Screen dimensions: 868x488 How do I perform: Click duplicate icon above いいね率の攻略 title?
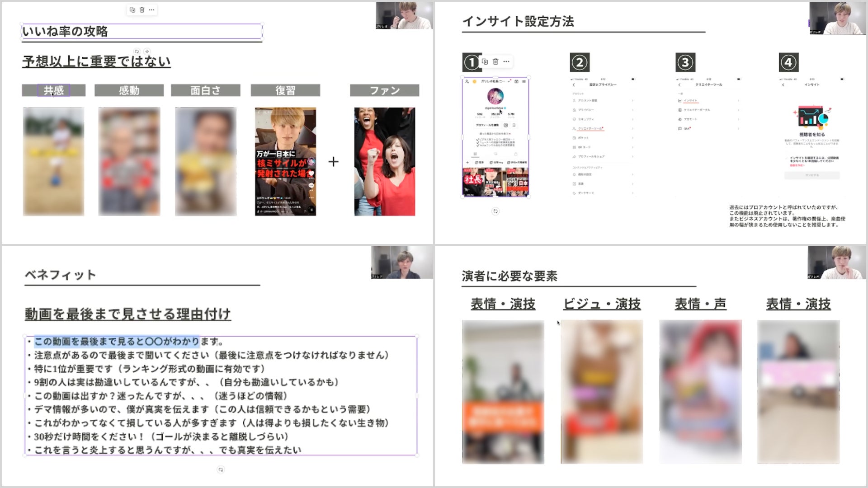click(132, 10)
